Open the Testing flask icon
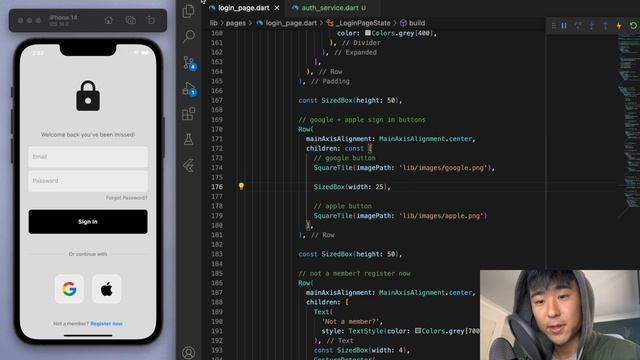 coord(189,140)
